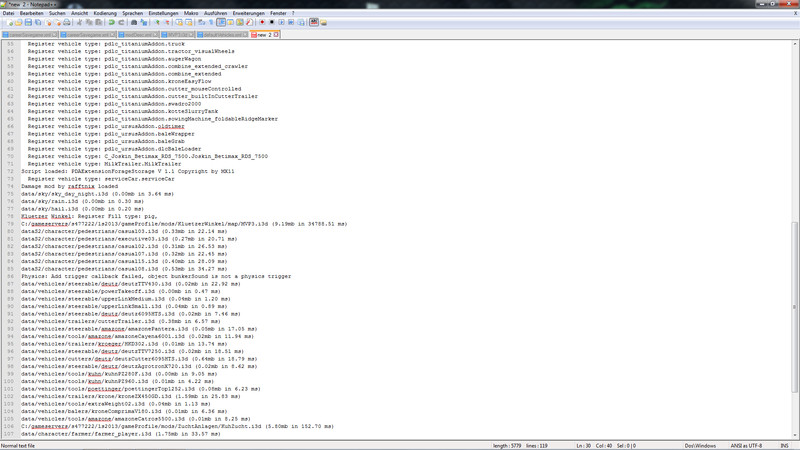Click the Close document toolbar icon
The width and height of the screenshot is (800, 450).
click(48, 22)
